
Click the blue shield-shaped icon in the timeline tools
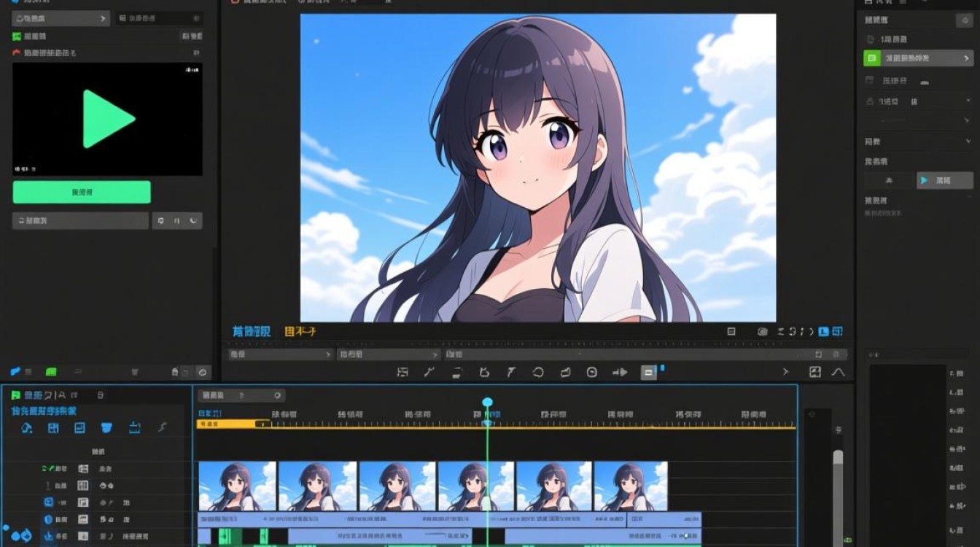(x=107, y=428)
